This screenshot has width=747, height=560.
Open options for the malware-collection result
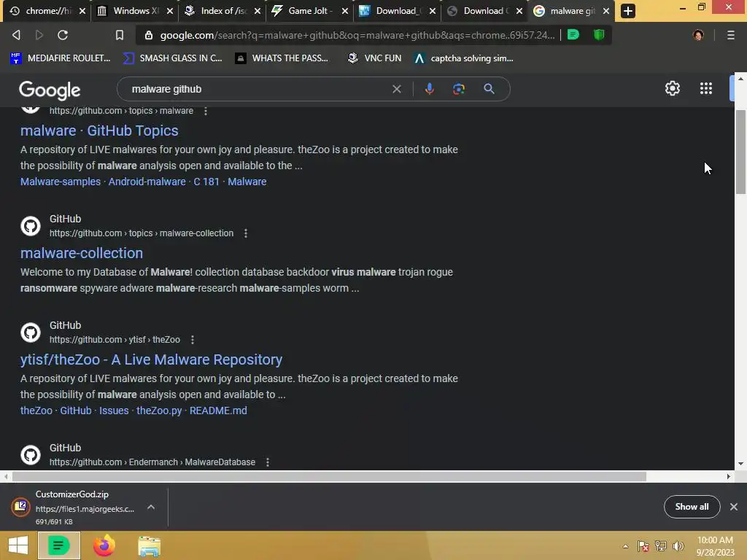tap(245, 233)
